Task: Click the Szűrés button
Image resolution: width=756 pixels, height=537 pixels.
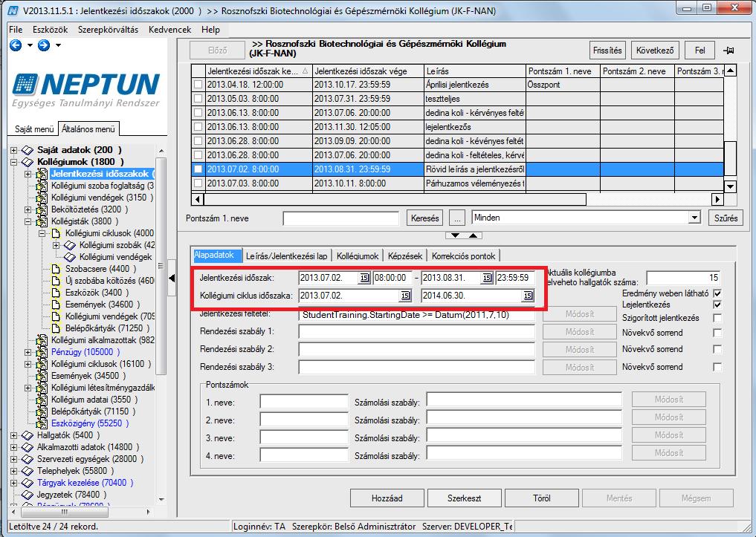Action: click(x=726, y=218)
